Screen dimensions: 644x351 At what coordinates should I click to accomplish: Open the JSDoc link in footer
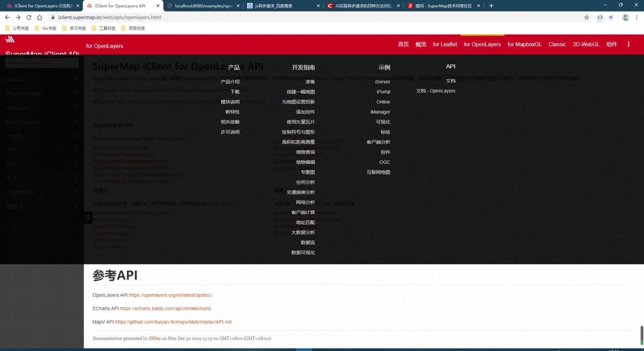[155, 338]
